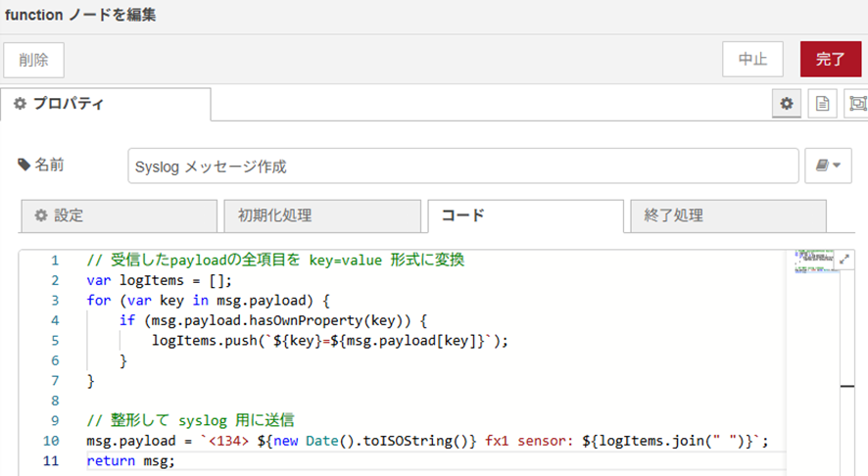Switch to the 初期化処理 tab

322,215
